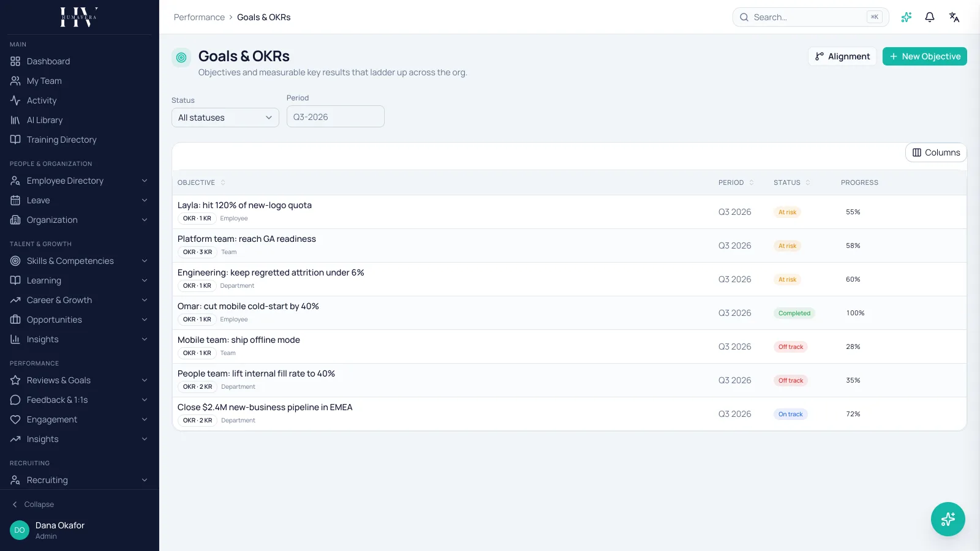
Task: Click the Organization building icon
Action: pos(15,220)
